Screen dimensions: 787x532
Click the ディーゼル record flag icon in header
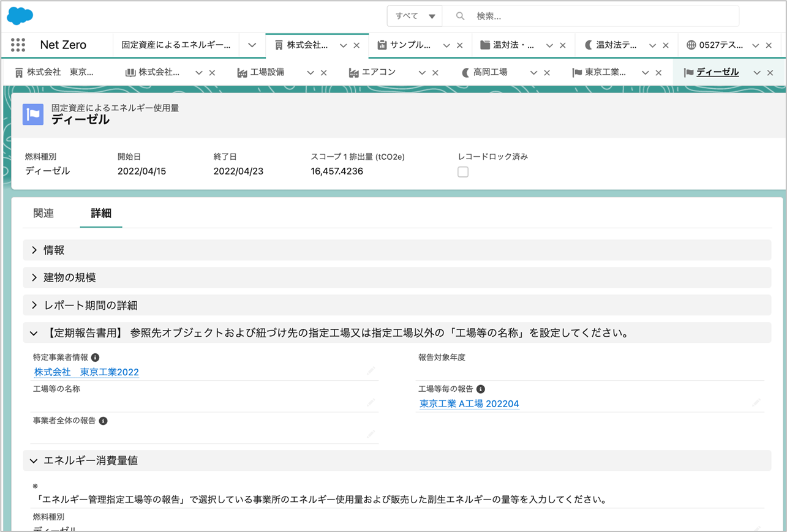click(33, 114)
